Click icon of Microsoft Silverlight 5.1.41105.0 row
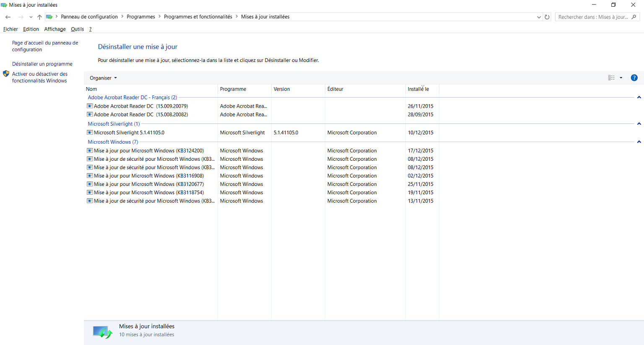Viewport: 644px width, 345px height. [x=90, y=133]
